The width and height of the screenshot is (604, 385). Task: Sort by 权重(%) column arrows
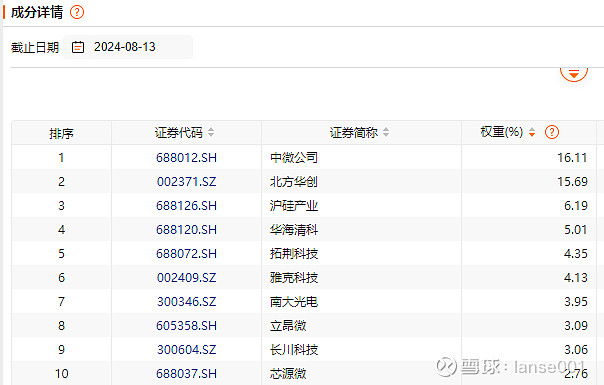[x=532, y=132]
